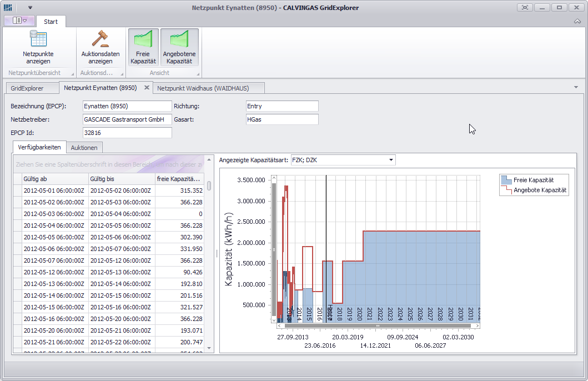
Task: Switch to Netzpunkt Waidhaus tab
Action: [x=203, y=88]
